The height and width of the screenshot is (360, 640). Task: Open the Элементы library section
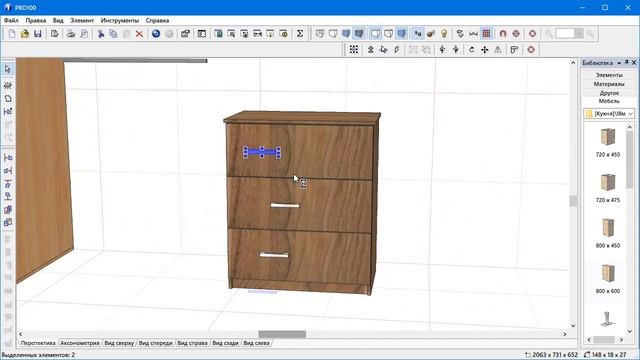pos(609,75)
